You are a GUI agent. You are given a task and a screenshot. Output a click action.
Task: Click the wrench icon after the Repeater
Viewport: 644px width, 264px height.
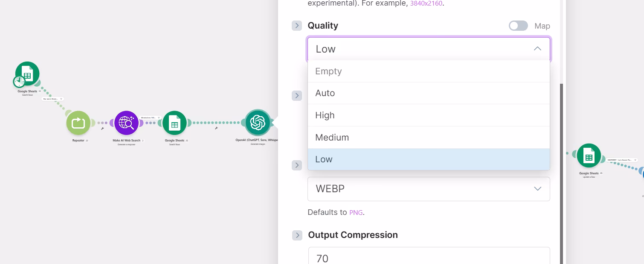[x=102, y=128]
